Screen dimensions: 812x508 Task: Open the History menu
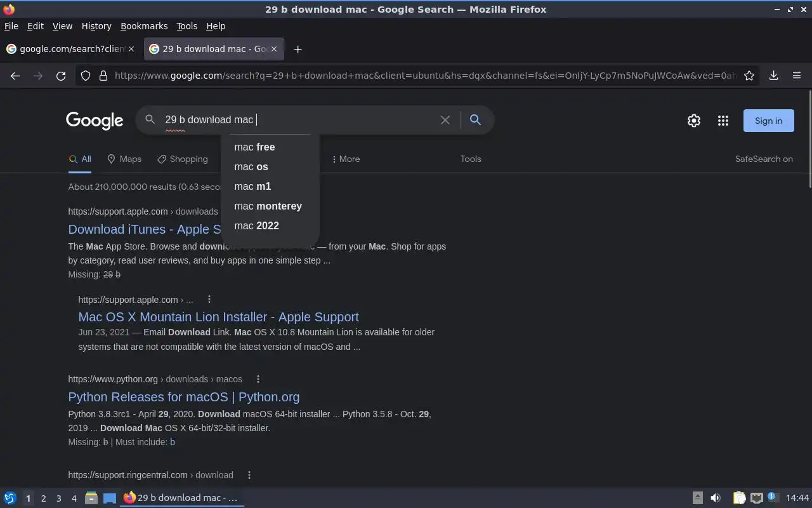[x=96, y=26]
